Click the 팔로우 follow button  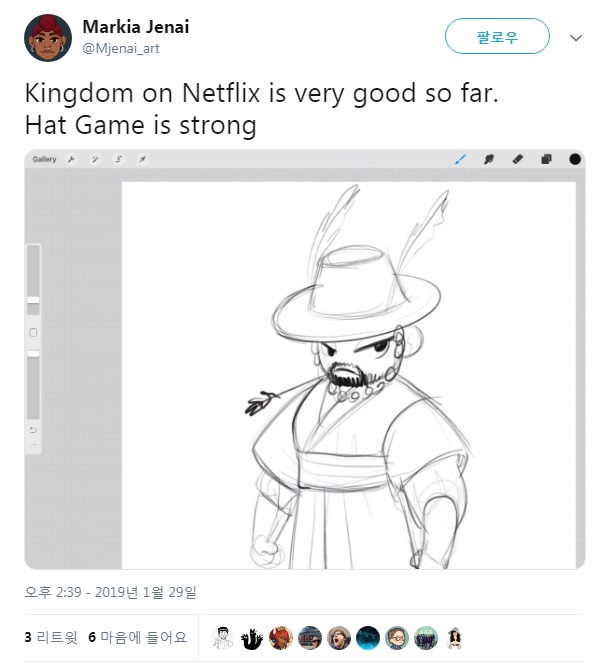pyautogui.click(x=497, y=36)
